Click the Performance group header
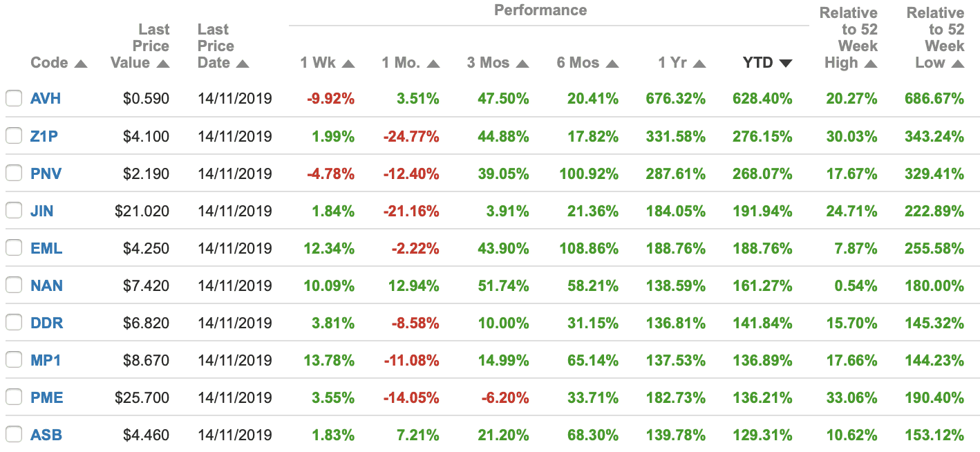The height and width of the screenshot is (452, 980). (540, 10)
